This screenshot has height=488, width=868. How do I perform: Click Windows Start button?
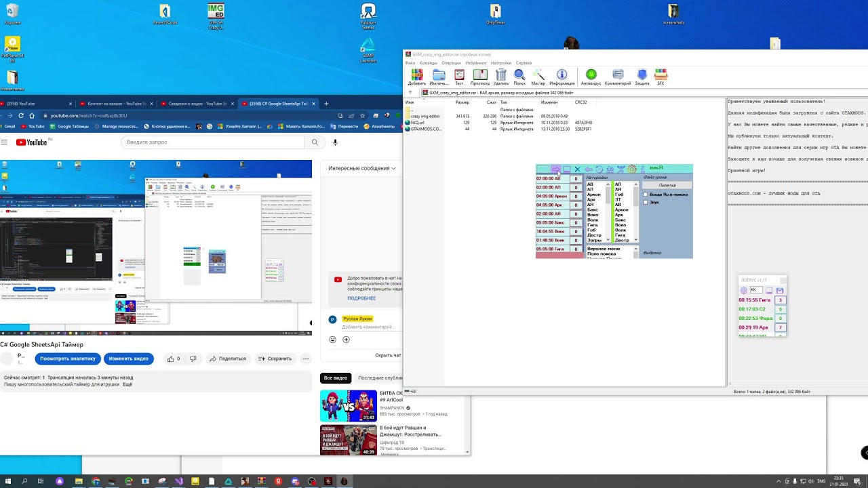[8, 481]
